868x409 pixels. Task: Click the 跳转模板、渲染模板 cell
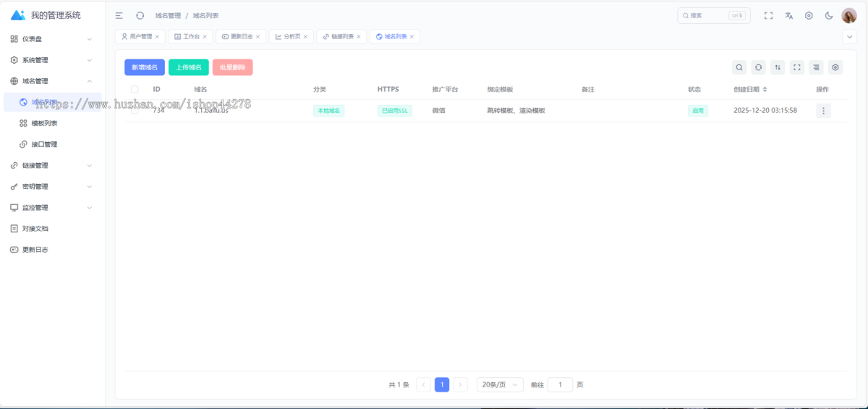click(516, 111)
